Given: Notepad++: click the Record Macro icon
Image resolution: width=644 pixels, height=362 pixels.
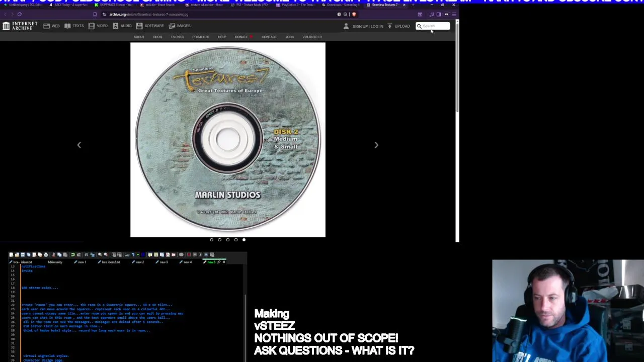Looking at the screenshot, I should click(189, 254).
